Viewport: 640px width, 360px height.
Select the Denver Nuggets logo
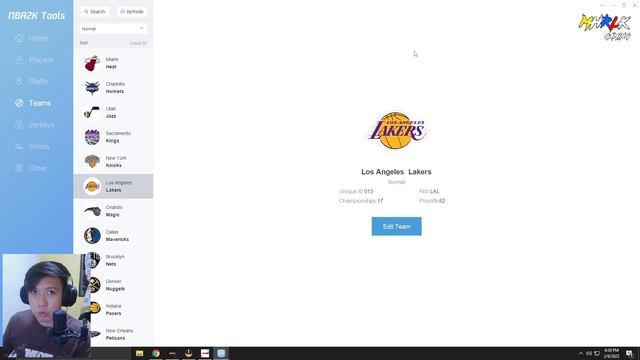point(94,285)
